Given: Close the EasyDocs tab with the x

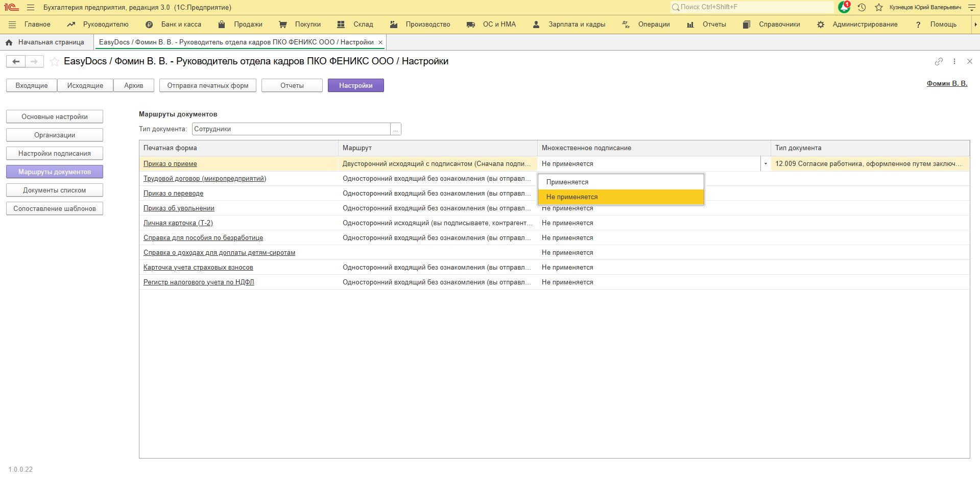Looking at the screenshot, I should 380,42.
